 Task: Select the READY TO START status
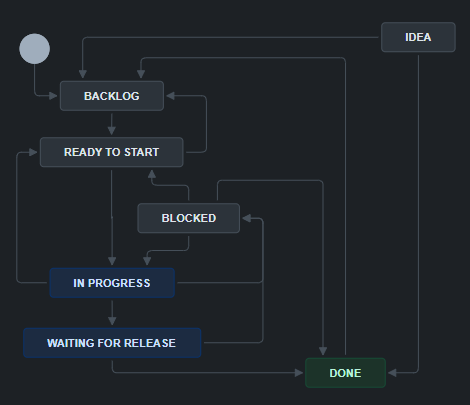tap(111, 152)
